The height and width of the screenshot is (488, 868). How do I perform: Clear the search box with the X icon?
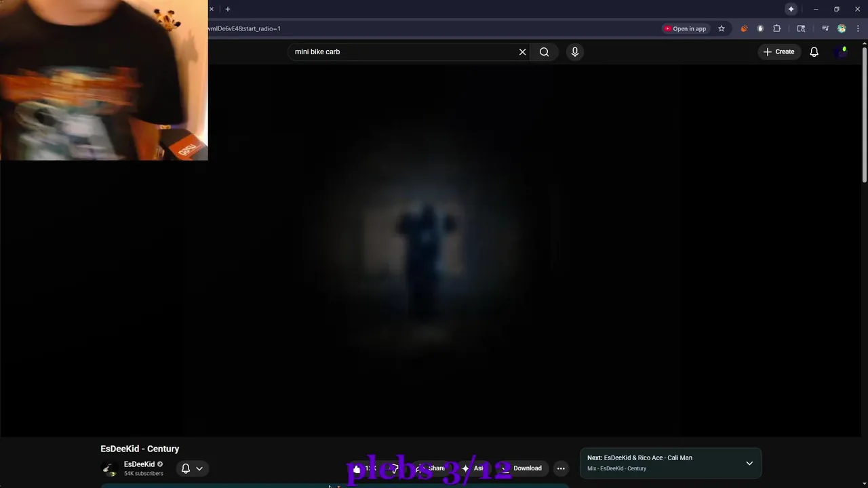[522, 52]
